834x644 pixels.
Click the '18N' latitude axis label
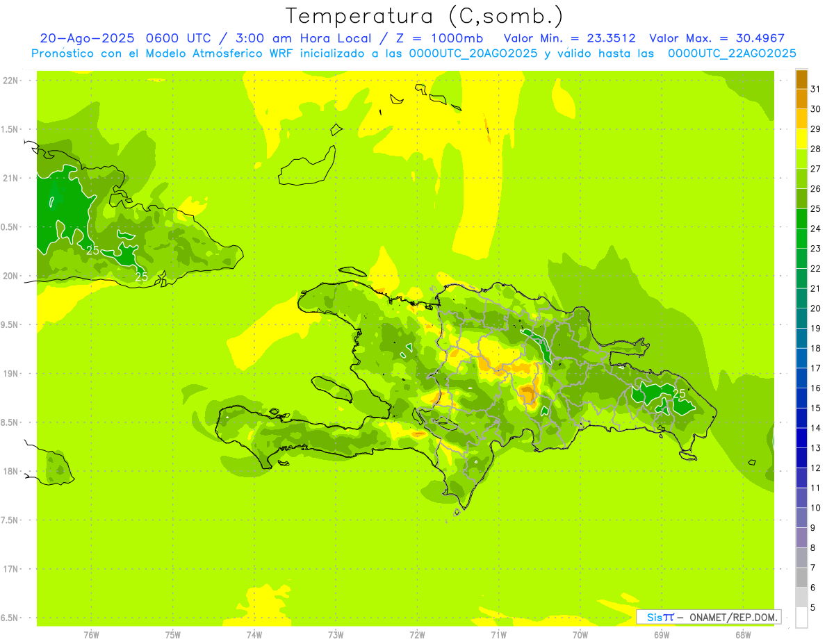(x=11, y=472)
